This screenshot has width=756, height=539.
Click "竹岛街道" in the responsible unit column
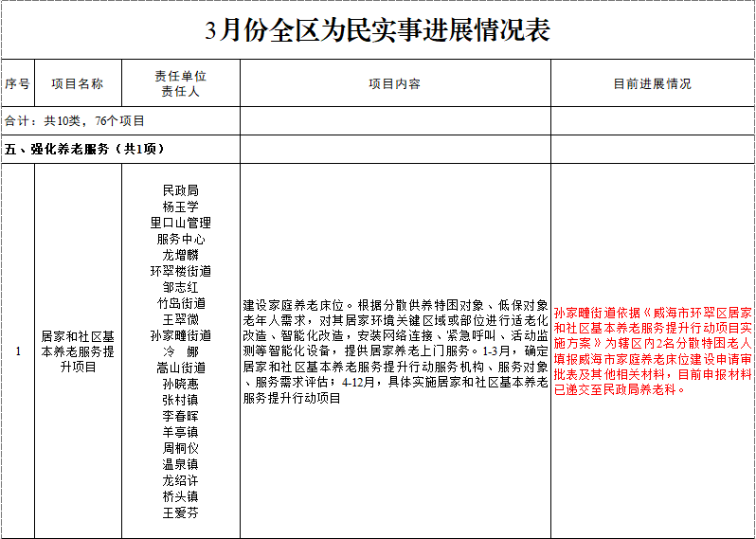pos(180,303)
